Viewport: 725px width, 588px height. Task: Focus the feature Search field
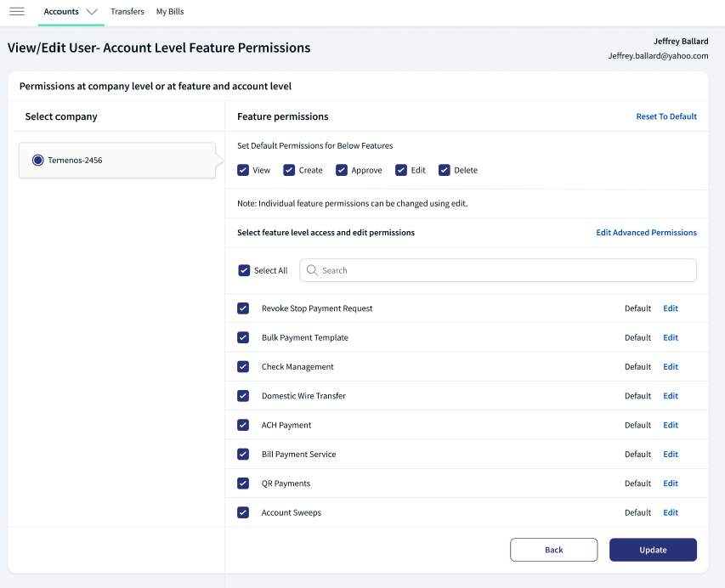click(x=498, y=270)
